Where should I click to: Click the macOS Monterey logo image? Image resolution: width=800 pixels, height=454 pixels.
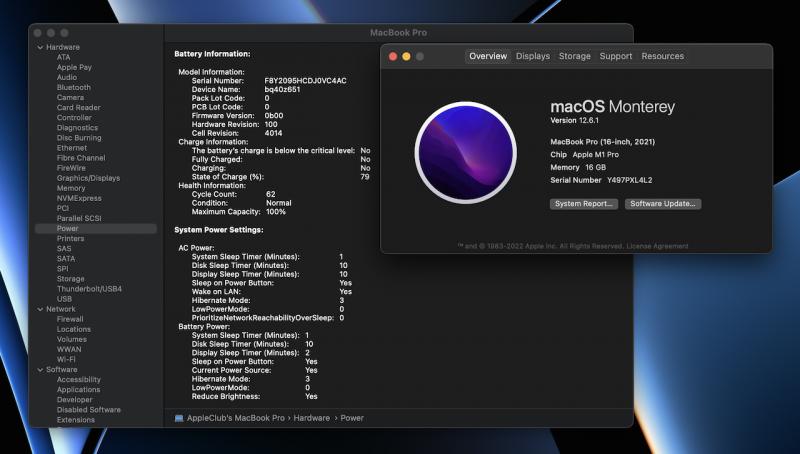coord(466,153)
